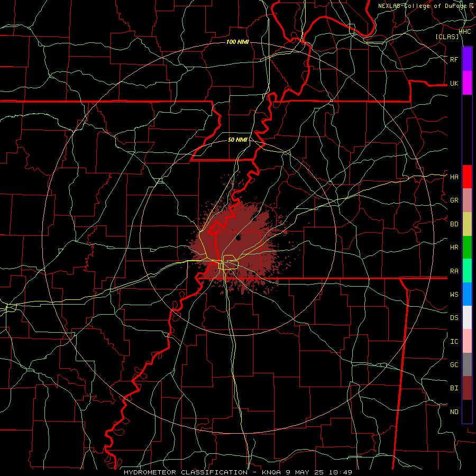Click the 'GR' legend label
Screen dimensions: 476x476
[x=454, y=200]
